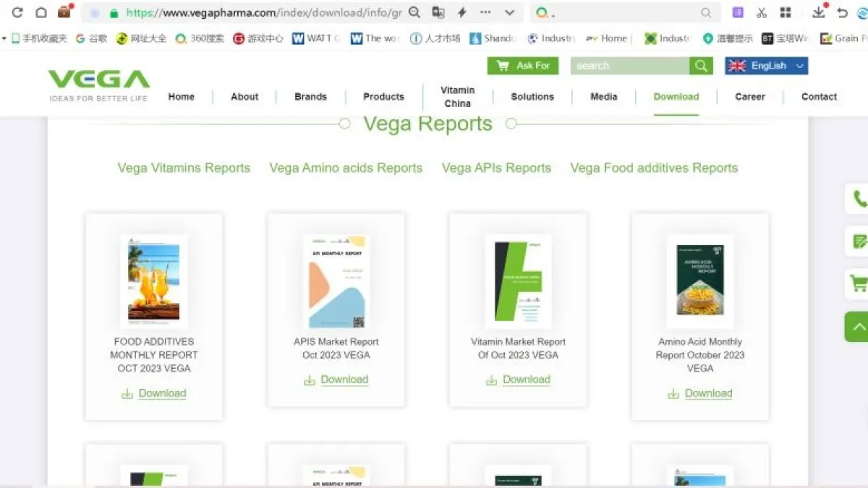Click the browser refresh icon
868x488 pixels.
point(17,12)
